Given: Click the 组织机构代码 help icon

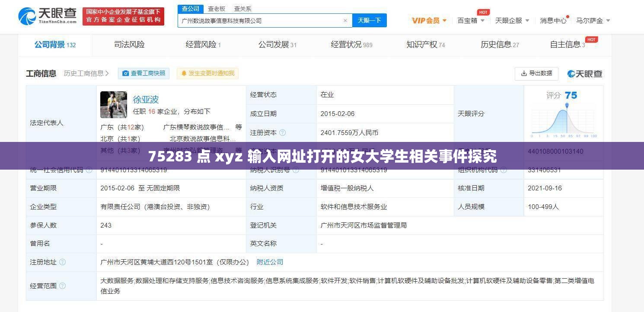Looking at the screenshot, I should 504,170.
